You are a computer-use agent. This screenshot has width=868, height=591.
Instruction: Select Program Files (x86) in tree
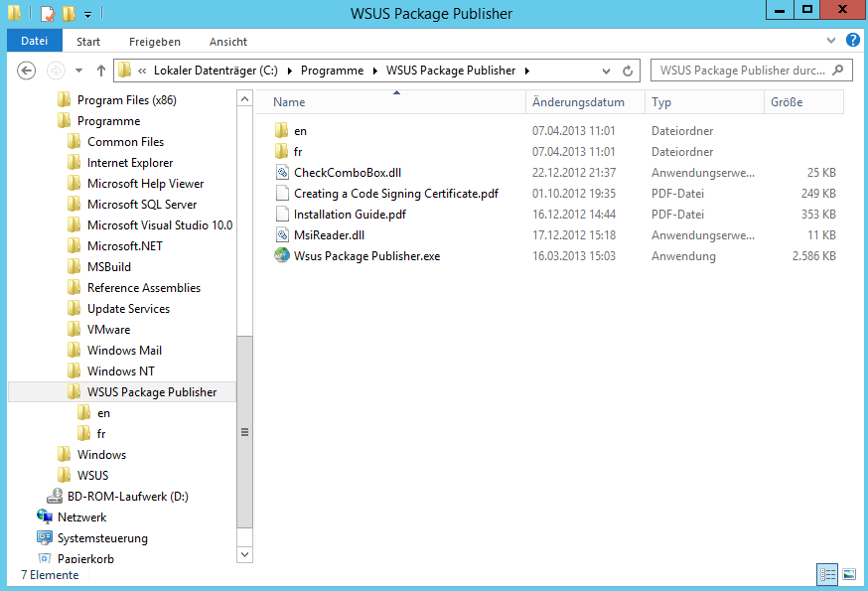point(127,100)
